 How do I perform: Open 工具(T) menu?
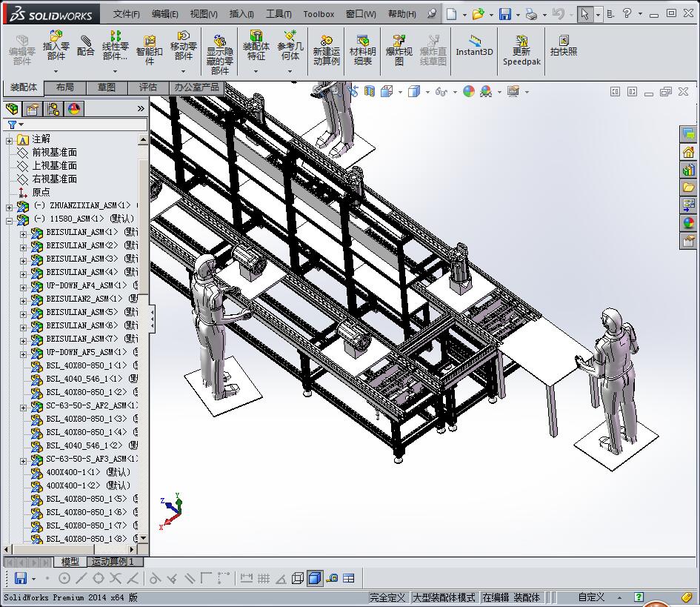click(x=279, y=14)
